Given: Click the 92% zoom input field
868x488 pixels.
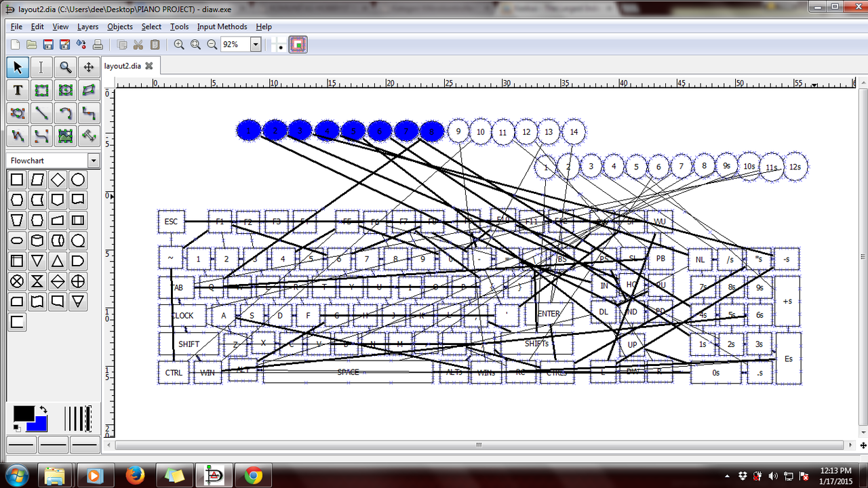Looking at the screenshot, I should [235, 45].
